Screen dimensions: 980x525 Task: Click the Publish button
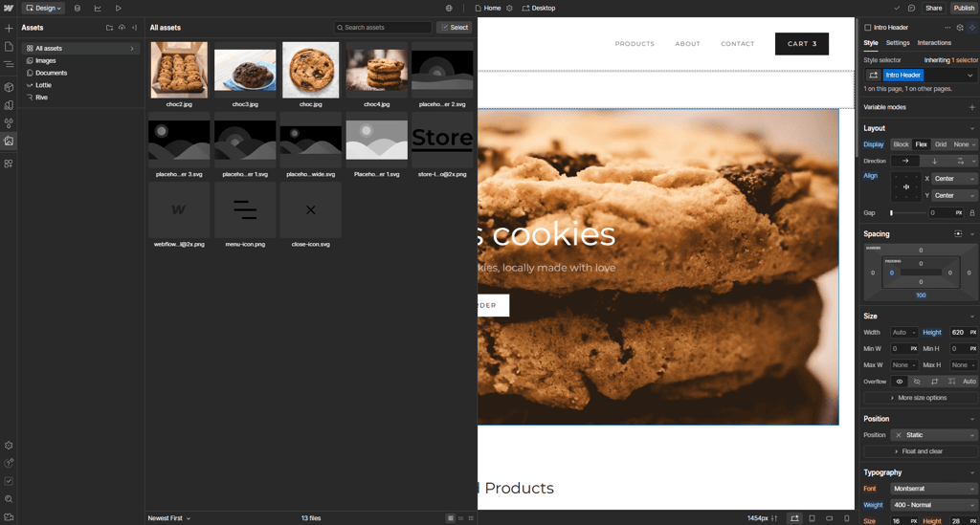tap(963, 8)
